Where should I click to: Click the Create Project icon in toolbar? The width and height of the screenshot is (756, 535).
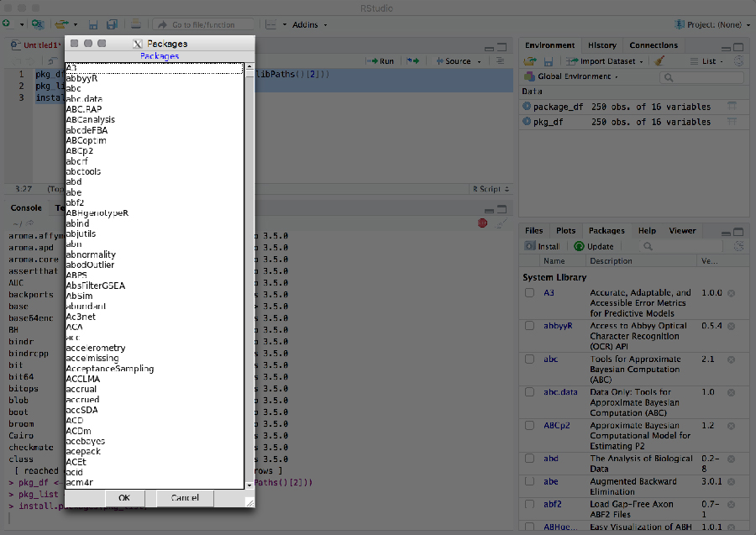click(38, 24)
